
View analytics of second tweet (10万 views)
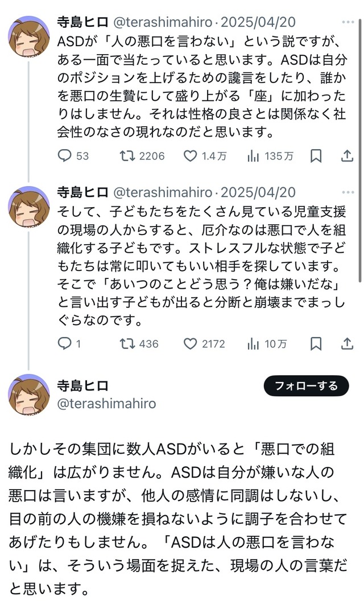tap(253, 343)
